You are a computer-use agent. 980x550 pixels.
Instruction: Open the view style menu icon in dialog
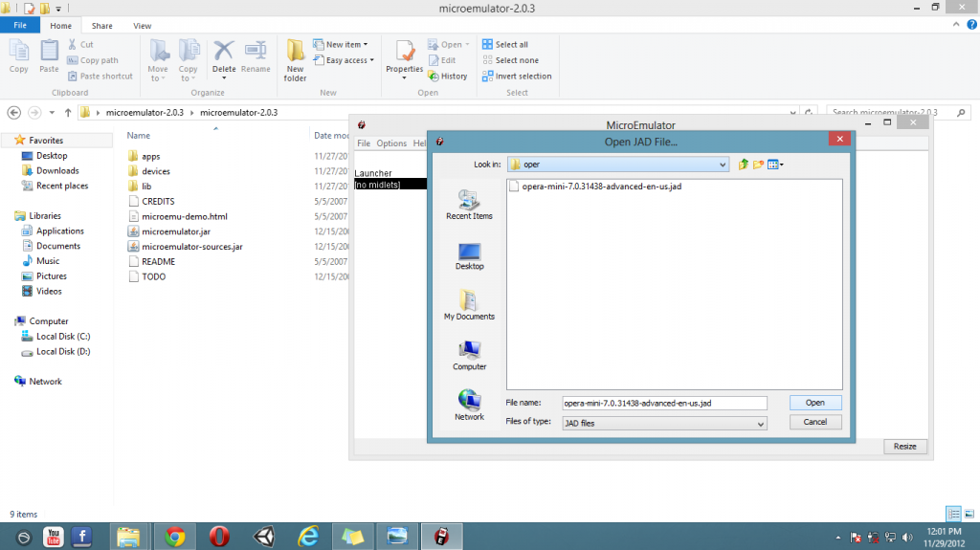[x=775, y=165]
